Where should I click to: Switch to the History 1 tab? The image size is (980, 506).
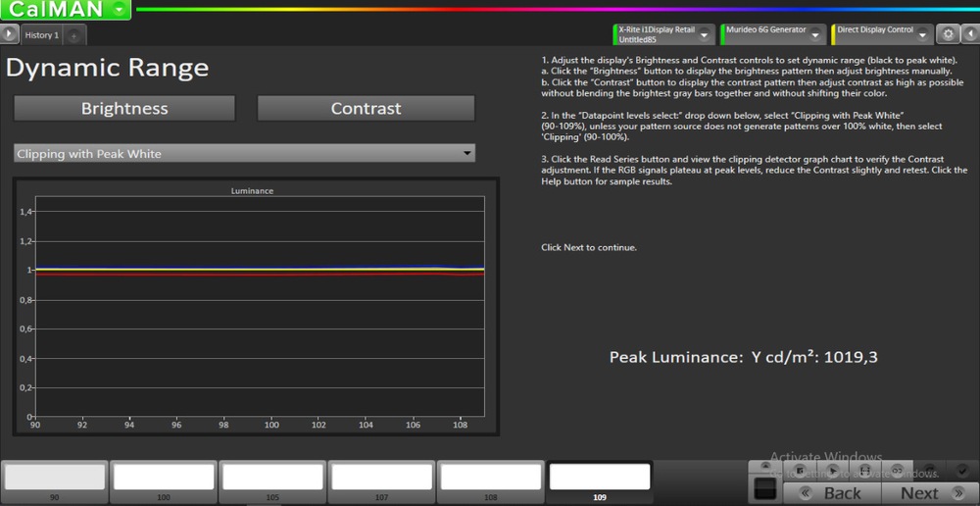[x=42, y=35]
